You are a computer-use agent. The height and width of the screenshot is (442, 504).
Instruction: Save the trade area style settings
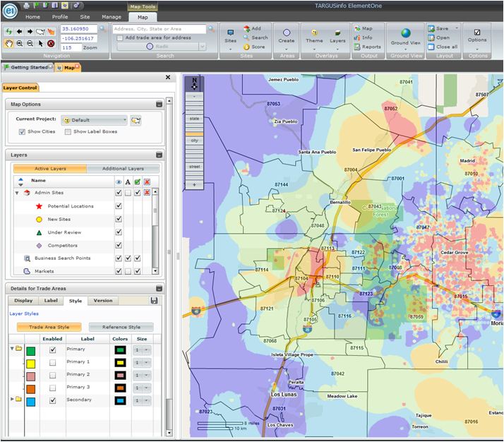[x=154, y=301]
